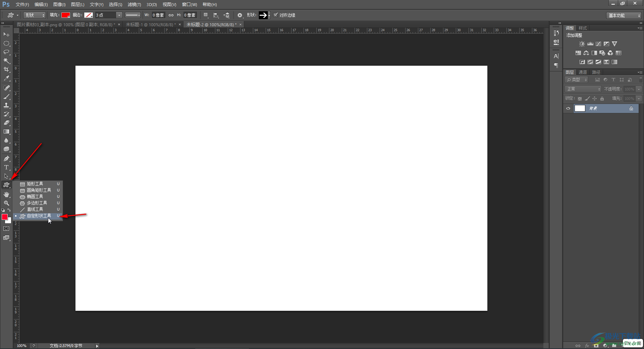Switch to 未标题-1 document tab
The height and width of the screenshot is (349, 644).
(150, 24)
